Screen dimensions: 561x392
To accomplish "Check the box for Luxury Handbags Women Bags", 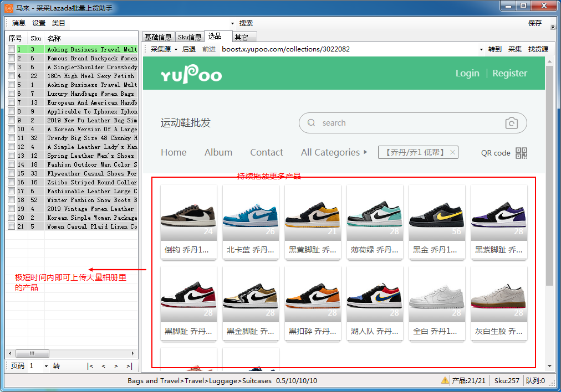I will pyautogui.click(x=12, y=94).
